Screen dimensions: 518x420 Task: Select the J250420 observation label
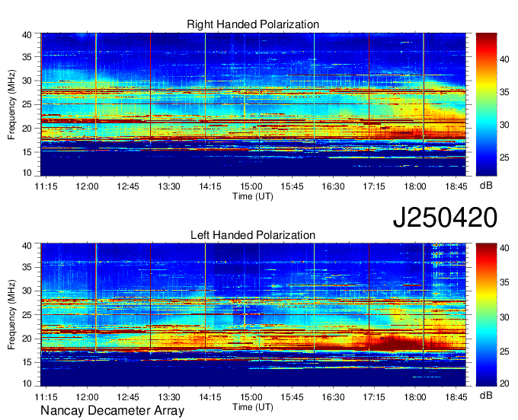click(445, 218)
